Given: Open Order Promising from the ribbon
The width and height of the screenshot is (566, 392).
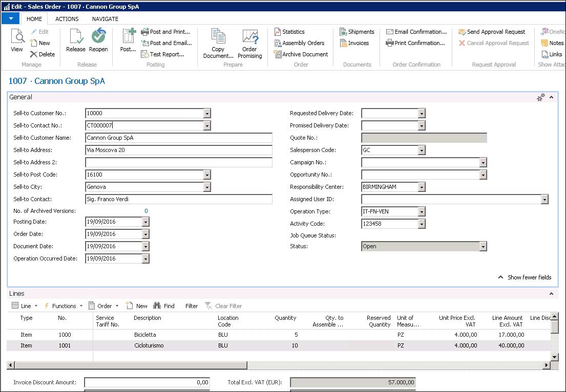Looking at the screenshot, I should point(250,37).
